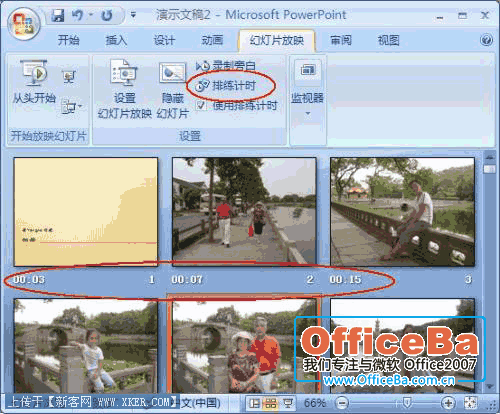Redo the last action
500x414 pixels.
tap(107, 16)
